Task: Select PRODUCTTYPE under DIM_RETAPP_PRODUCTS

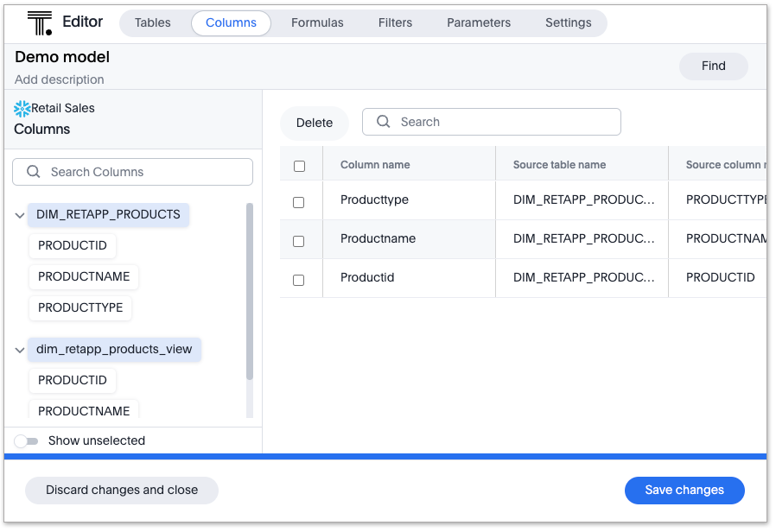Action: coord(80,307)
